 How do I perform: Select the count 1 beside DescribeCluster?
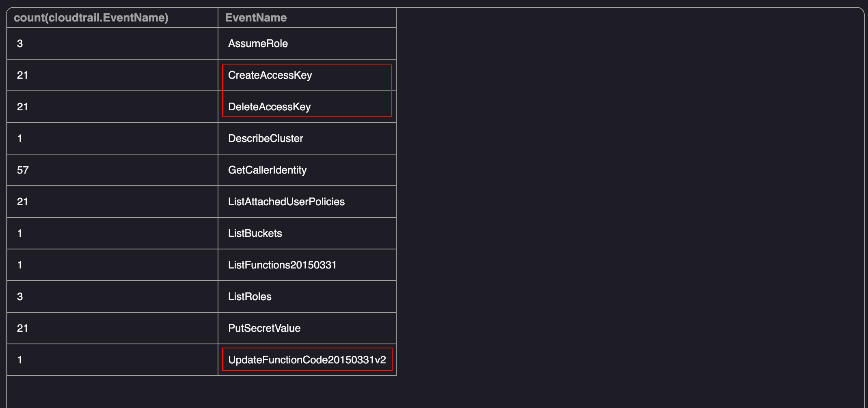point(19,139)
